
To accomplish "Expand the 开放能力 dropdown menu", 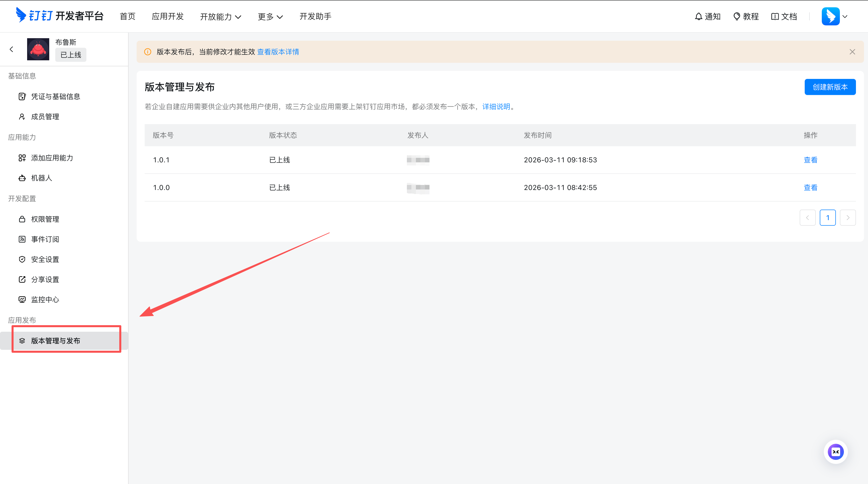I will (220, 17).
